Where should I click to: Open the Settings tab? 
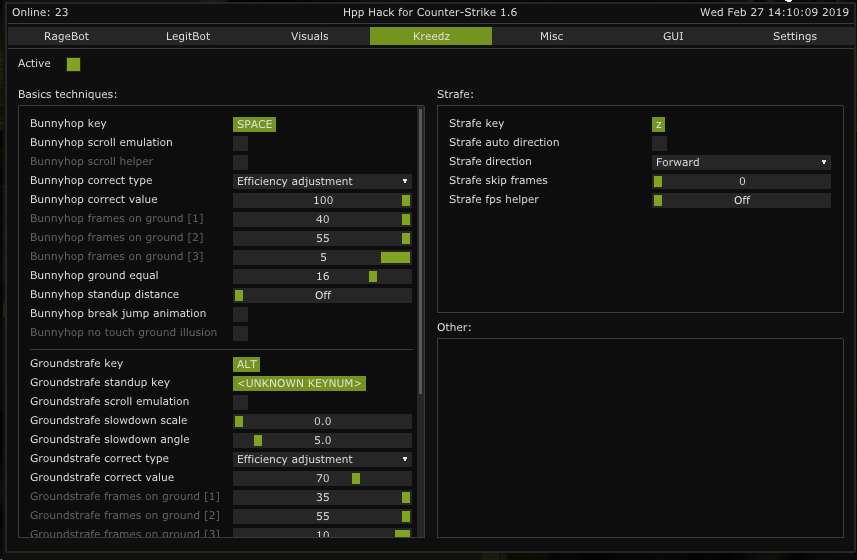point(794,36)
